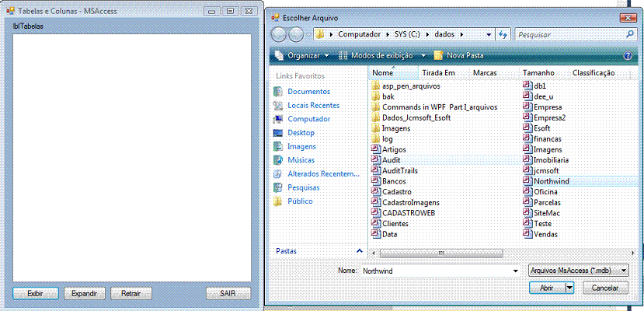Image resolution: width=644 pixels, height=311 pixels.
Task: Open the Músicas favorite link
Action: point(301,160)
